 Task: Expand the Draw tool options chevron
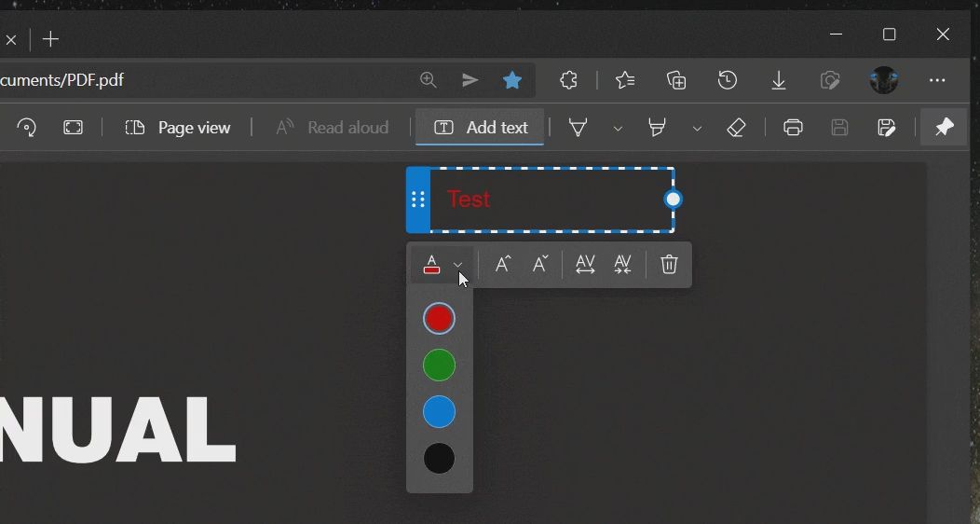click(x=618, y=128)
